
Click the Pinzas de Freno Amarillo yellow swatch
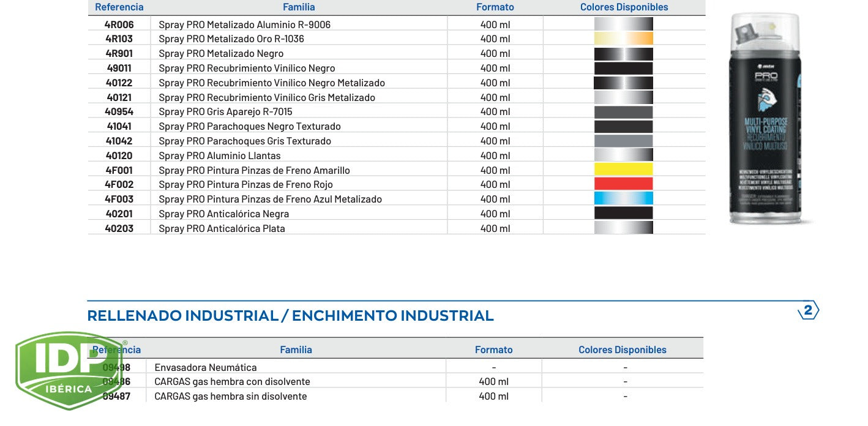(623, 170)
